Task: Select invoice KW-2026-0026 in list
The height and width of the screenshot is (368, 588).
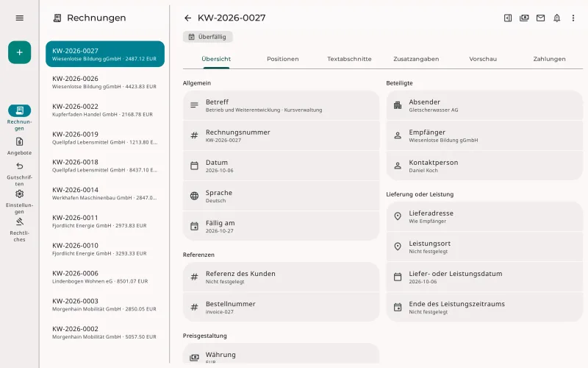Action: [105, 82]
